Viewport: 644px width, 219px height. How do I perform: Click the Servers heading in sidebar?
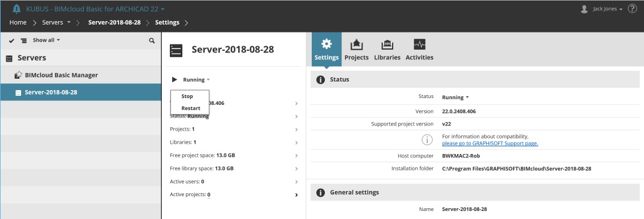tap(31, 58)
